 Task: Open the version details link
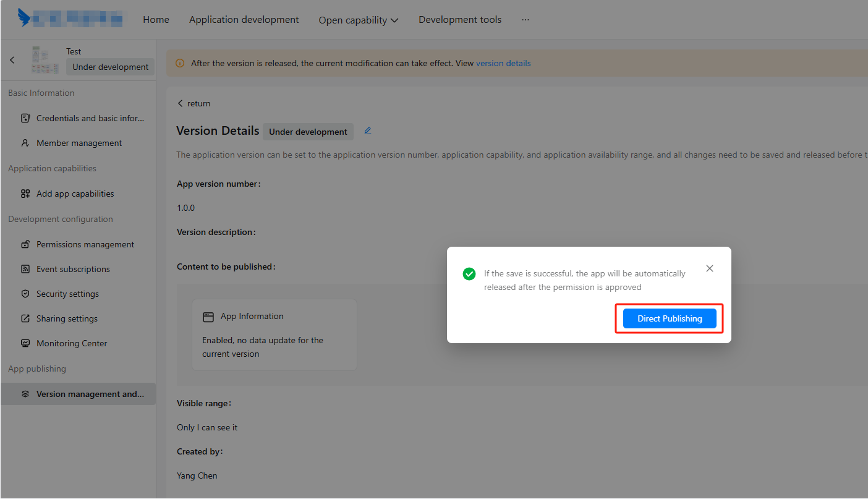coord(503,63)
